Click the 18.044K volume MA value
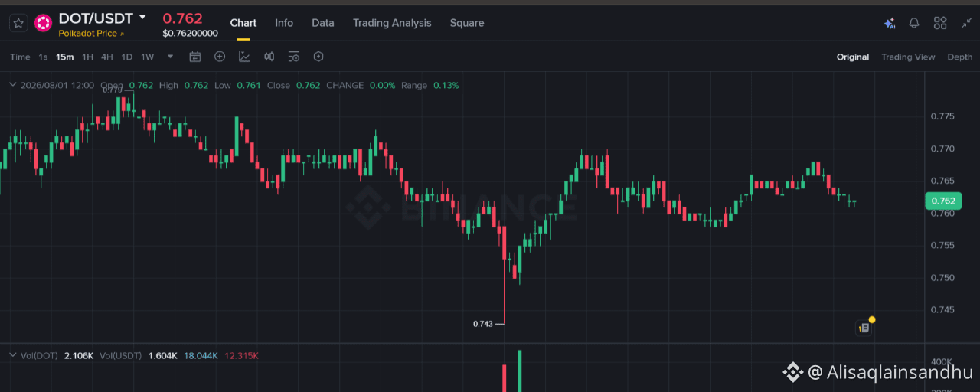This screenshot has width=980, height=392. [201, 356]
